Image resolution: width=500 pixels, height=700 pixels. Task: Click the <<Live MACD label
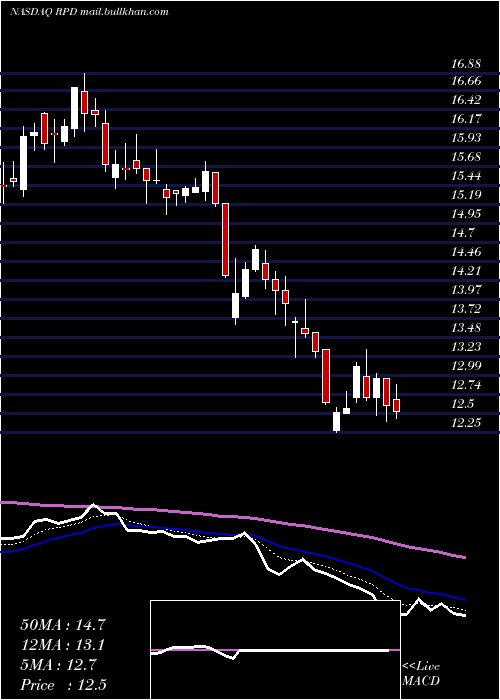421,673
